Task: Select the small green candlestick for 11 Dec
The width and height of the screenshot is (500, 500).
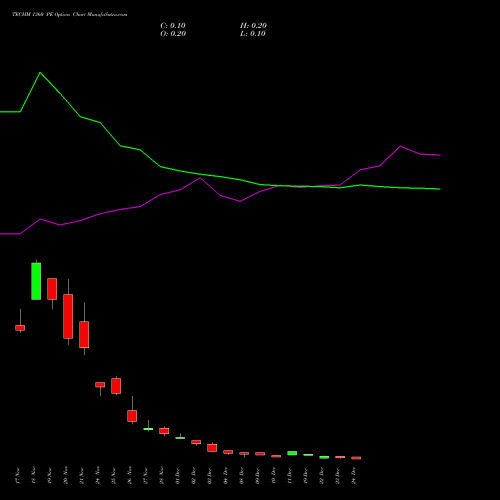Action: (x=292, y=453)
